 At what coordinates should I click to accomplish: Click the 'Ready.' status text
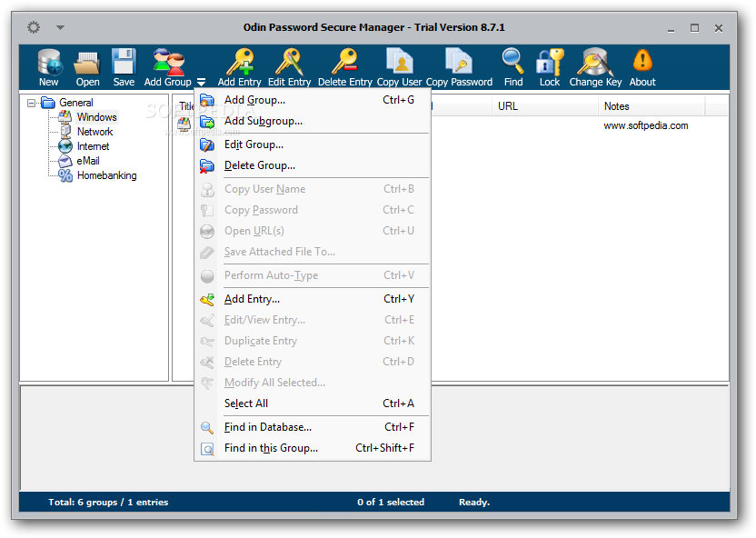tap(474, 503)
